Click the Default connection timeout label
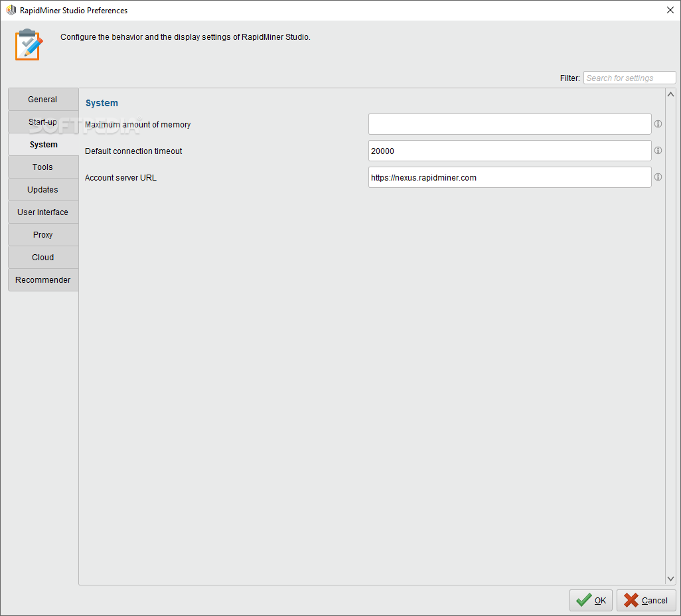The width and height of the screenshot is (681, 616). [133, 151]
